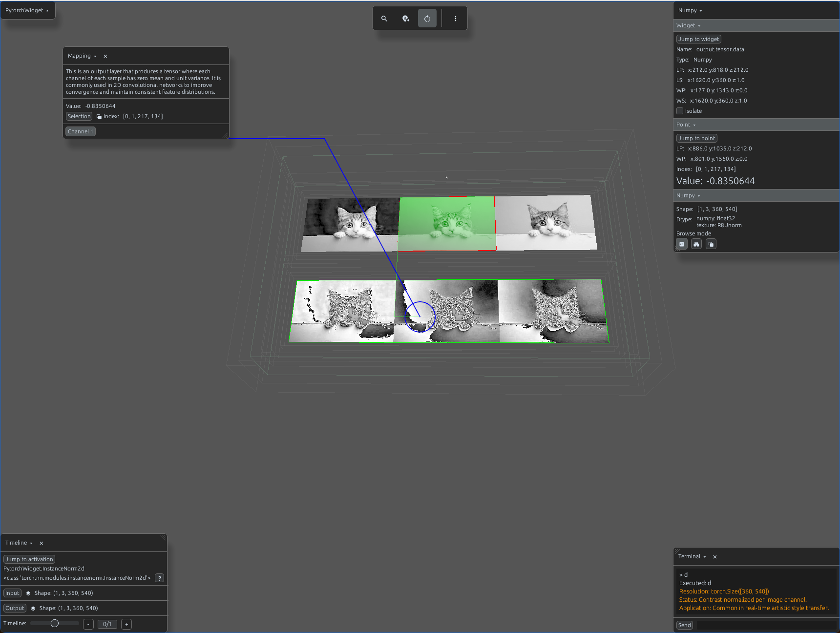Click the plus timeline step button

pyautogui.click(x=126, y=624)
